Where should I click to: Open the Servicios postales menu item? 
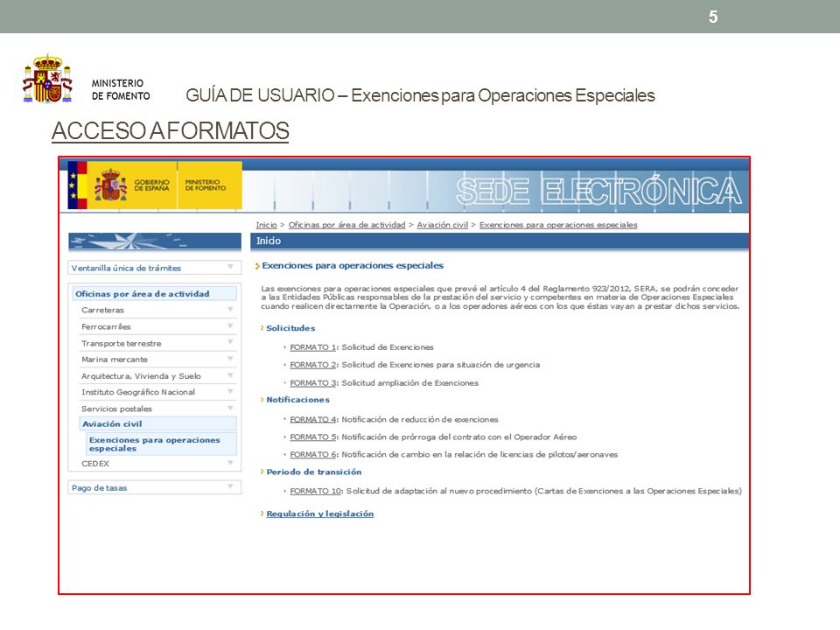click(116, 409)
